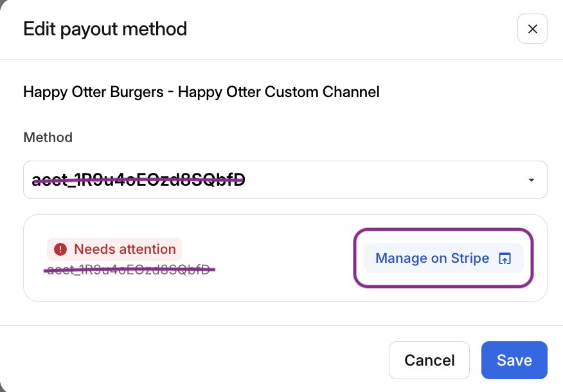Select the struck-through account value in Method box
563x392 pixels.
coord(139,180)
